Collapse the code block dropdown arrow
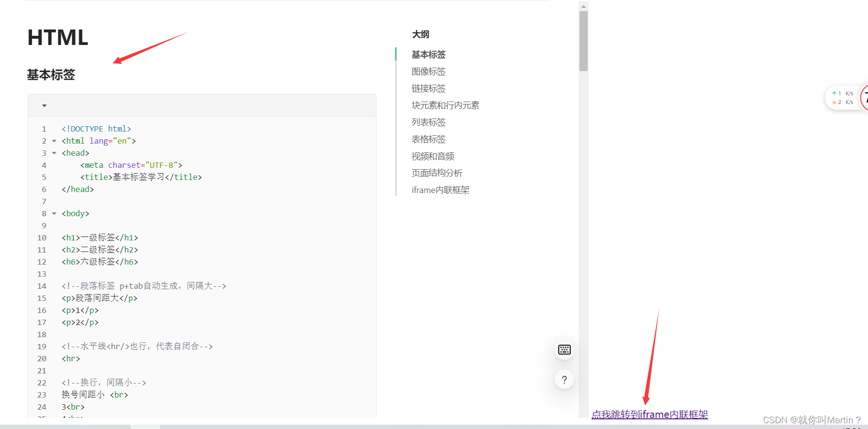The image size is (868, 429). pos(44,105)
